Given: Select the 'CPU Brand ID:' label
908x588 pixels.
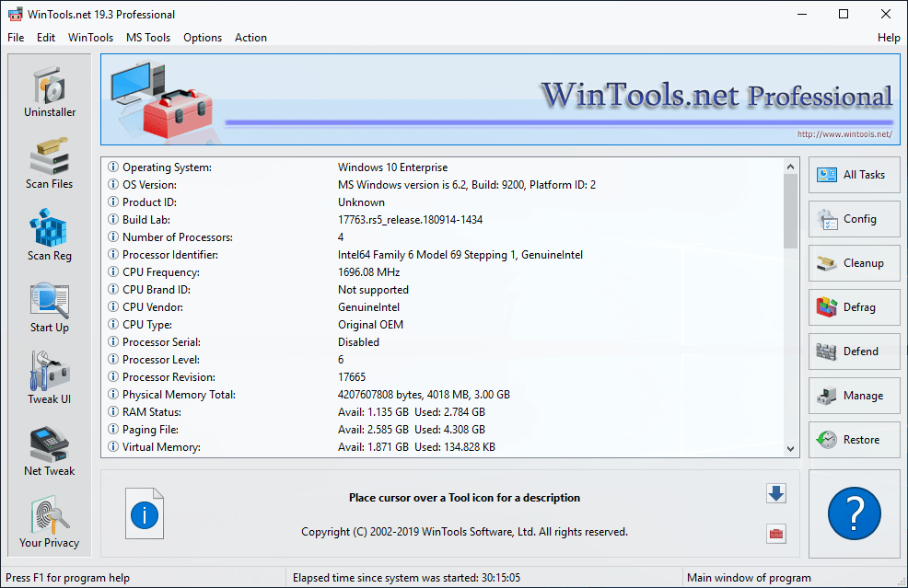Looking at the screenshot, I should point(157,289).
